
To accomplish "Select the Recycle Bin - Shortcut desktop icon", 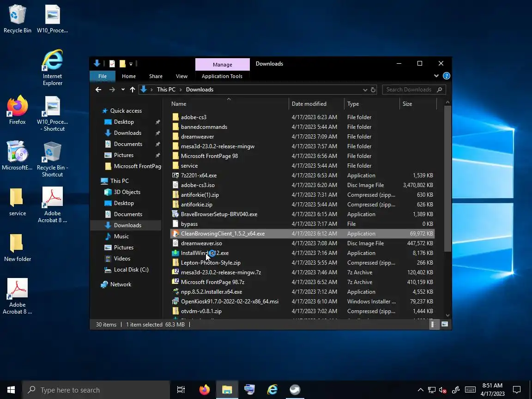I will [x=52, y=159].
